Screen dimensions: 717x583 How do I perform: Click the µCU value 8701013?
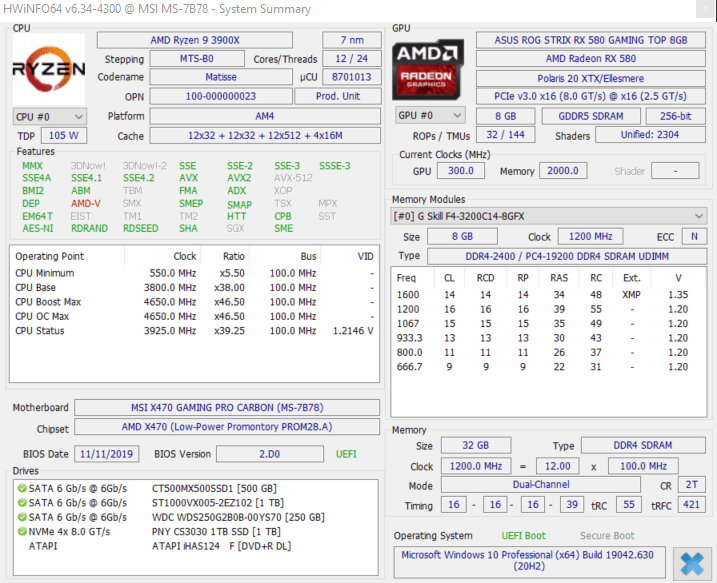pos(352,77)
